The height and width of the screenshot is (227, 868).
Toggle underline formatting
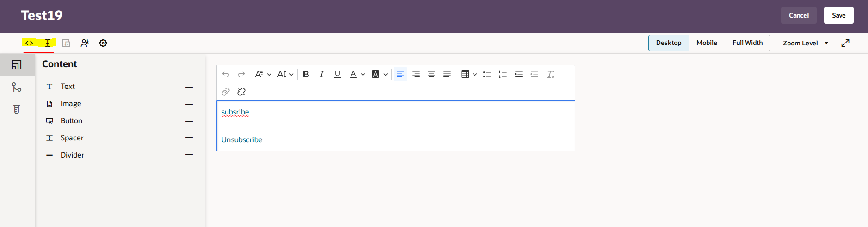pyautogui.click(x=338, y=74)
